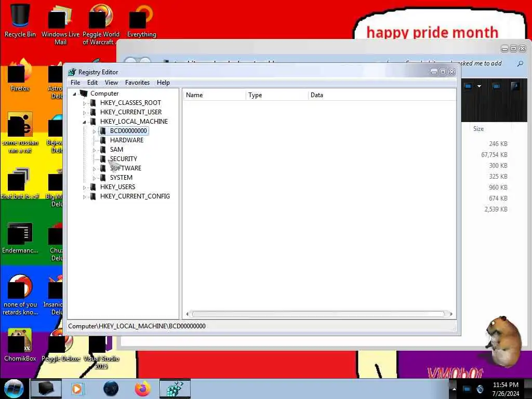This screenshot has width=532, height=399.
Task: Select the SYSTEM key label
Action: [121, 178]
